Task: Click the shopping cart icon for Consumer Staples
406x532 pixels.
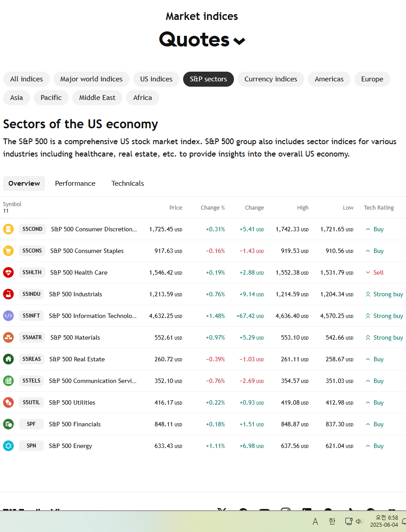Action: tap(8, 251)
